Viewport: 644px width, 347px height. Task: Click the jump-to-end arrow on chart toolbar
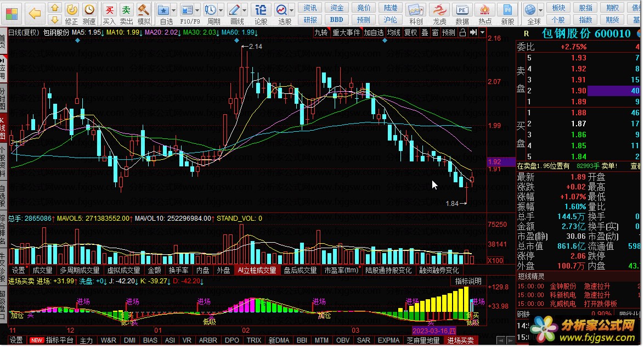[x=473, y=32]
